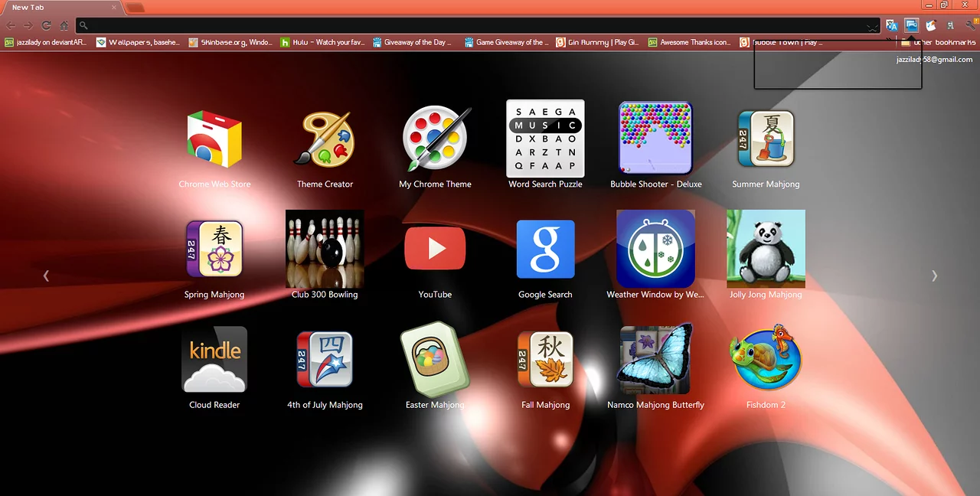Screen dimensions: 980x496
Task: Click the reload page button
Action: [47, 25]
